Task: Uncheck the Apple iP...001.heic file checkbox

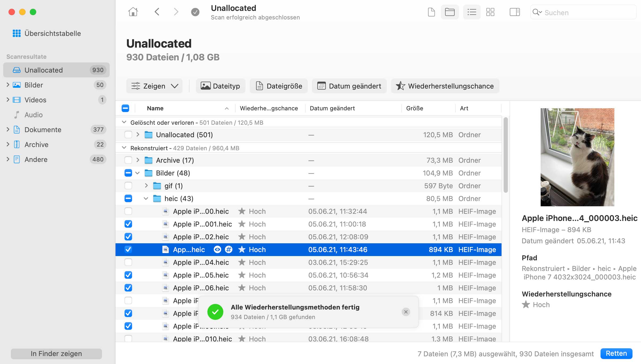Action: point(128,224)
